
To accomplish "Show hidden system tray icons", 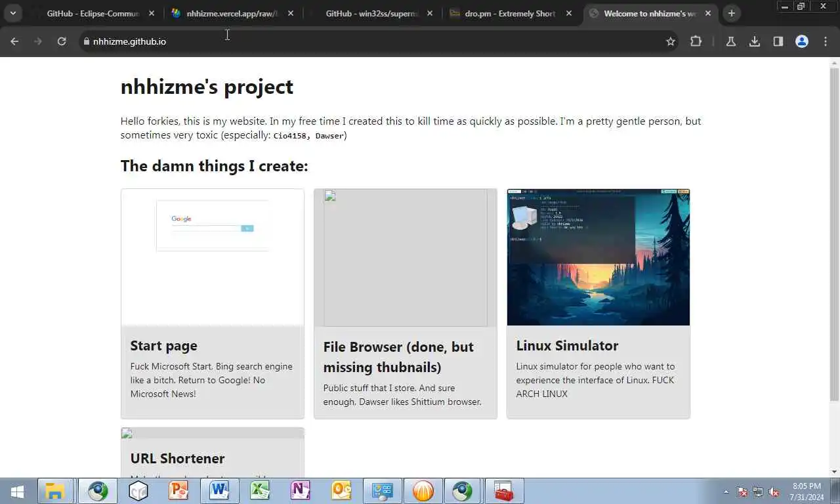I will pos(726,492).
